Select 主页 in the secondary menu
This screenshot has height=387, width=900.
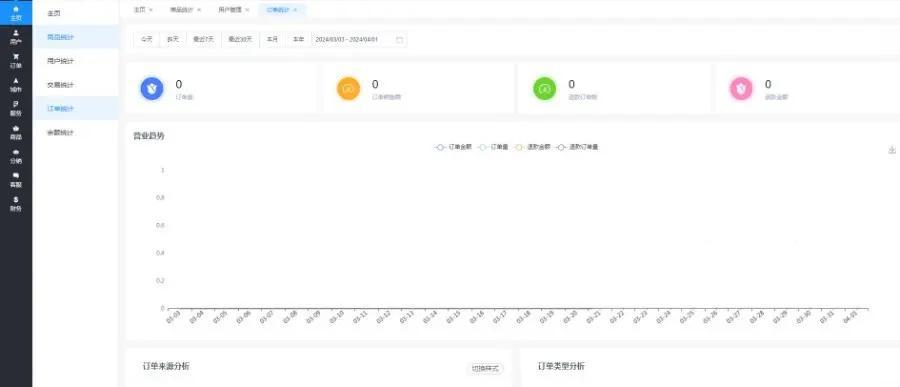76,13
